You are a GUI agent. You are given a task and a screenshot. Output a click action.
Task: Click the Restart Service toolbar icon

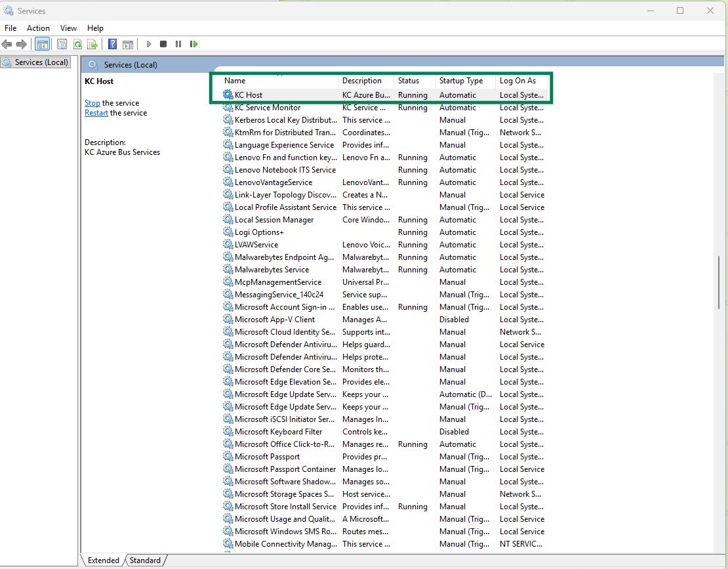[193, 44]
